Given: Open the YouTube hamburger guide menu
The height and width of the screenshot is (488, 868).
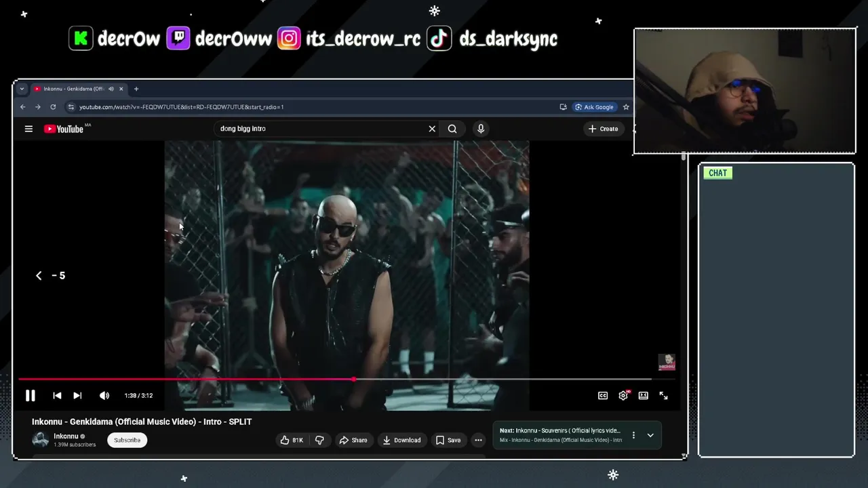Looking at the screenshot, I should click(x=28, y=129).
